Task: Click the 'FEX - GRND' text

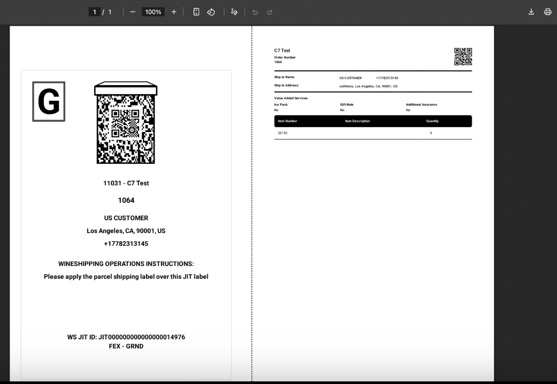Action: click(126, 346)
